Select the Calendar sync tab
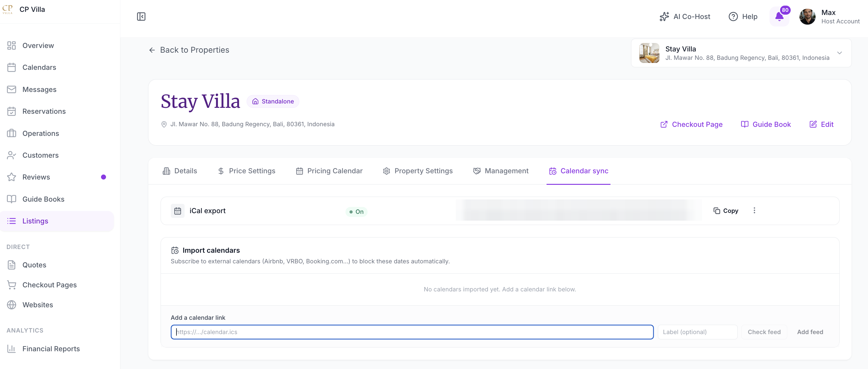Image resolution: width=868 pixels, height=369 pixels. pyautogui.click(x=578, y=171)
